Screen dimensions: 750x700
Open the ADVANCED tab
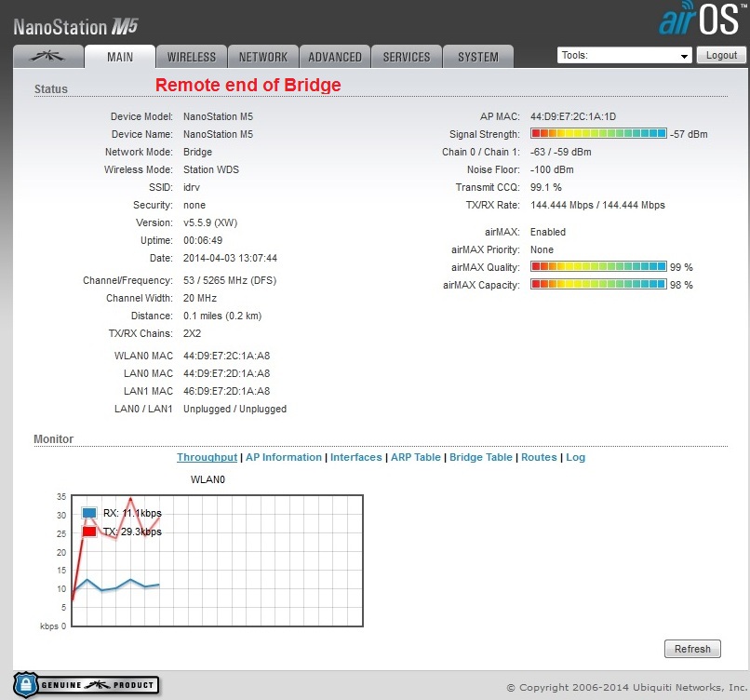coord(335,57)
